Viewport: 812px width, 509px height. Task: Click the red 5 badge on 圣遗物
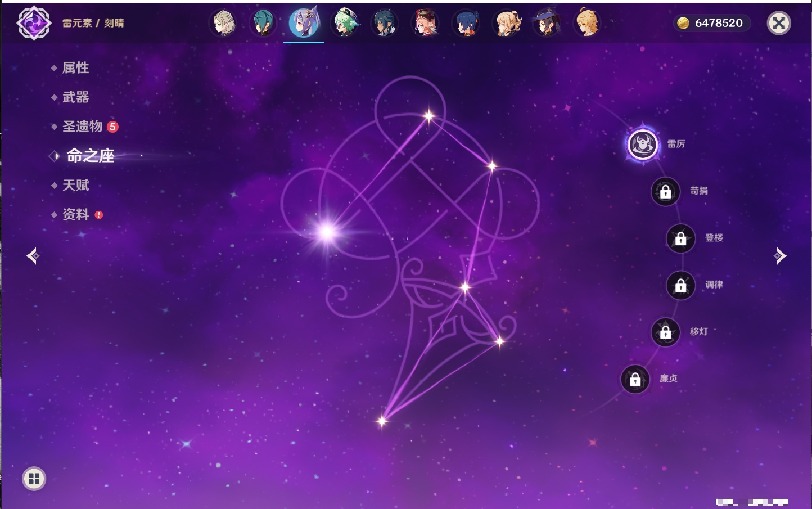coord(112,127)
